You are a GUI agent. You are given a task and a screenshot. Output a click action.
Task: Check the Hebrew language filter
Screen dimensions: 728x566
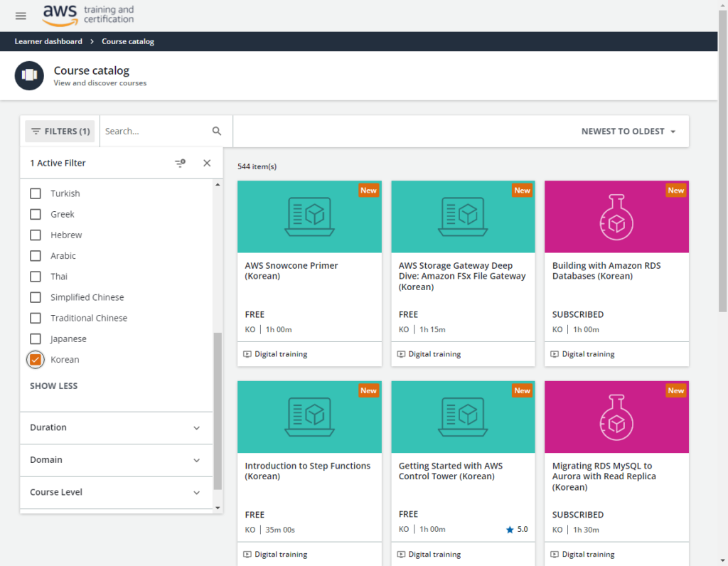36,235
